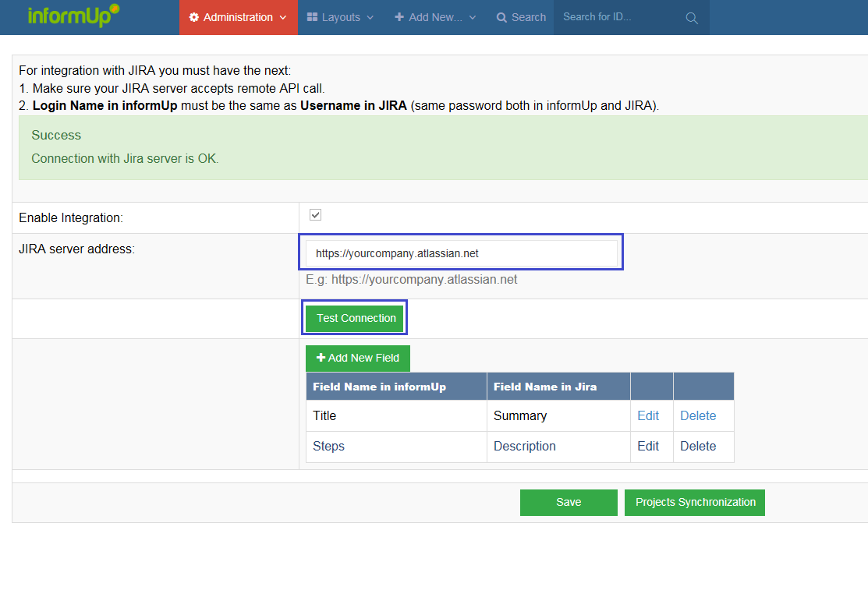The height and width of the screenshot is (590, 868).
Task: Click the Success heading in the alert
Action: [56, 135]
